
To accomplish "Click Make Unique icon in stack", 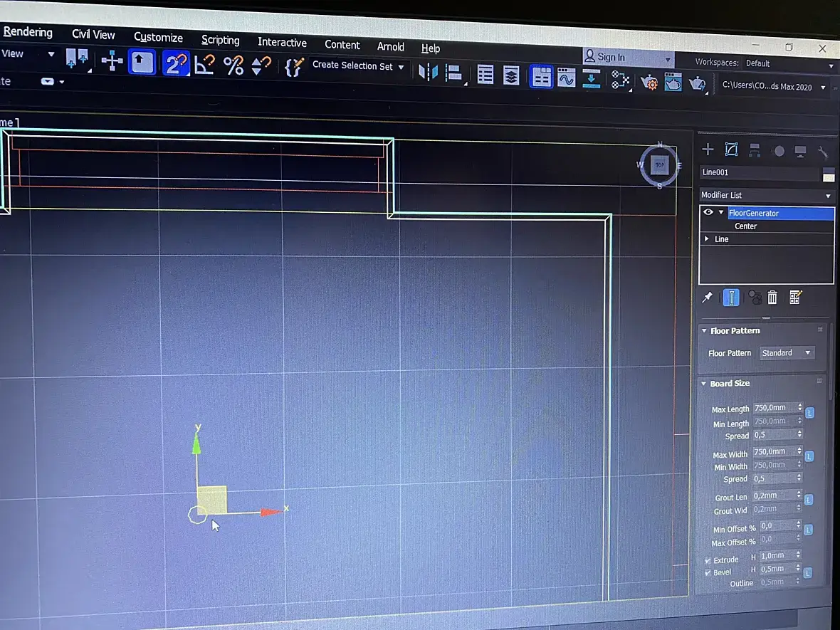I will (755, 298).
